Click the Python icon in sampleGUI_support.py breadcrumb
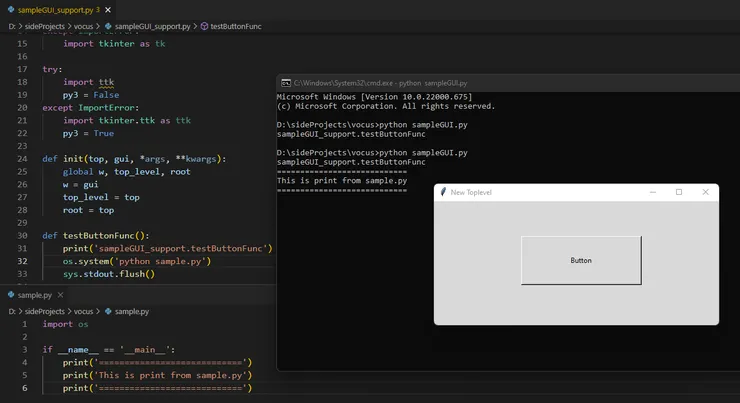 (108, 26)
